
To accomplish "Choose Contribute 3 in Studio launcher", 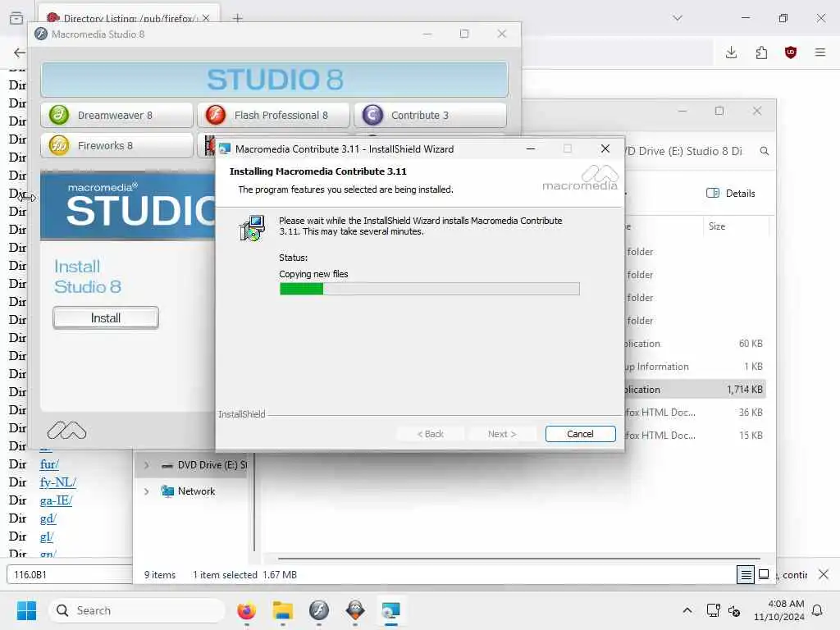I will (x=430, y=115).
